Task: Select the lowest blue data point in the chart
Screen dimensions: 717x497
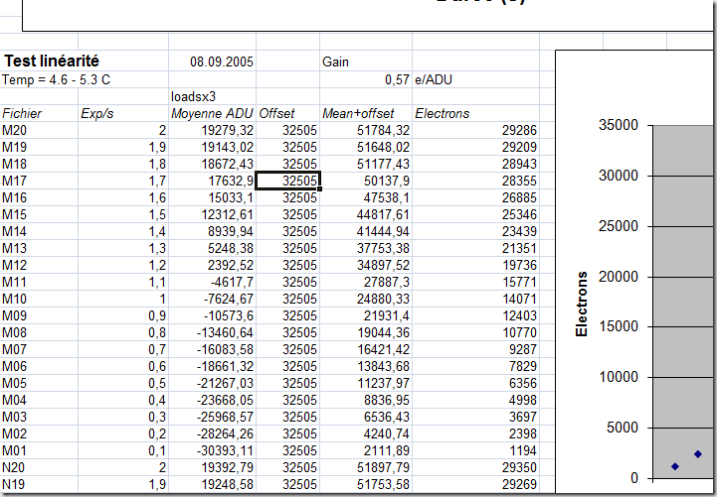Action: tap(675, 466)
